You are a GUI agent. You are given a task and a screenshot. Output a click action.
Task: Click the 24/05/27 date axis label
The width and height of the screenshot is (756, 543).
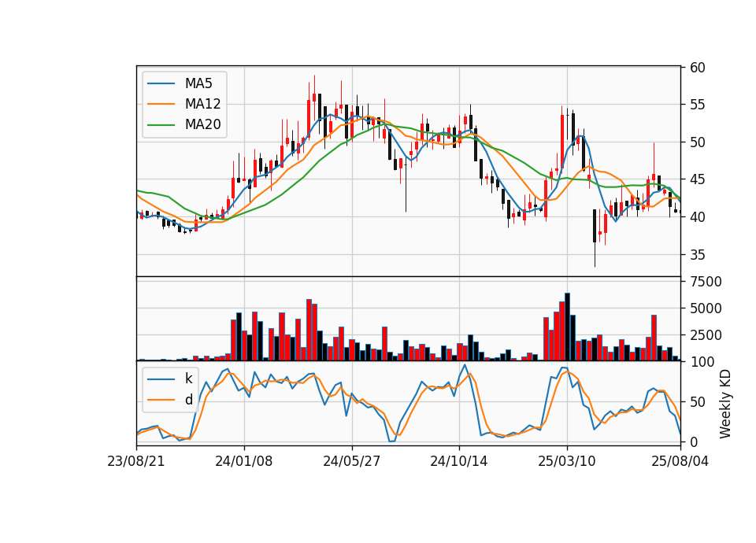351,462
